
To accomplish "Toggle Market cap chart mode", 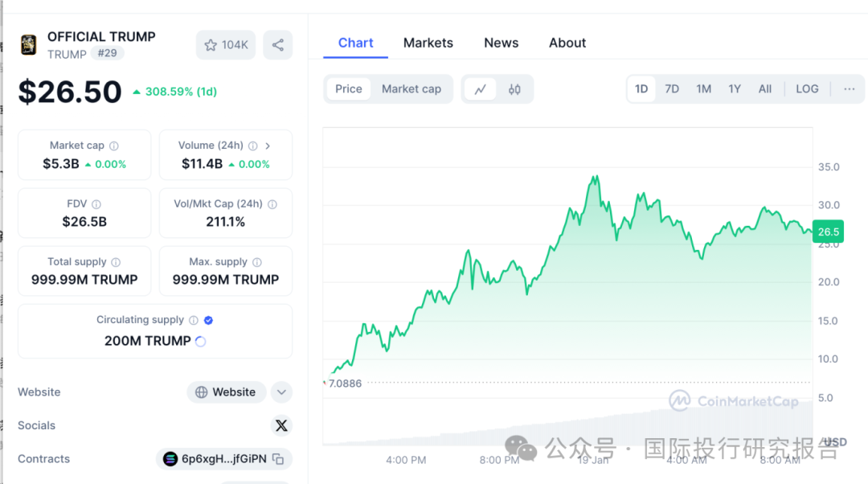I will (x=411, y=89).
